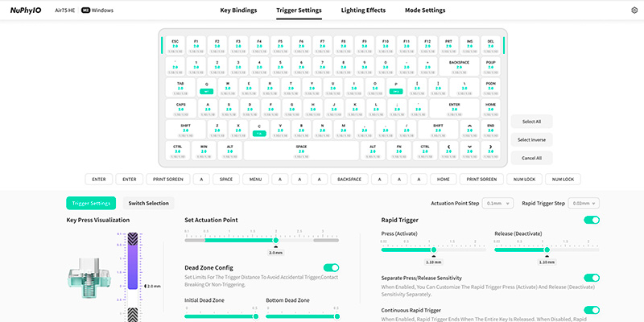Switch to the Key Bindings tab
Viewport: 644px width, 322px height.
pyautogui.click(x=238, y=10)
